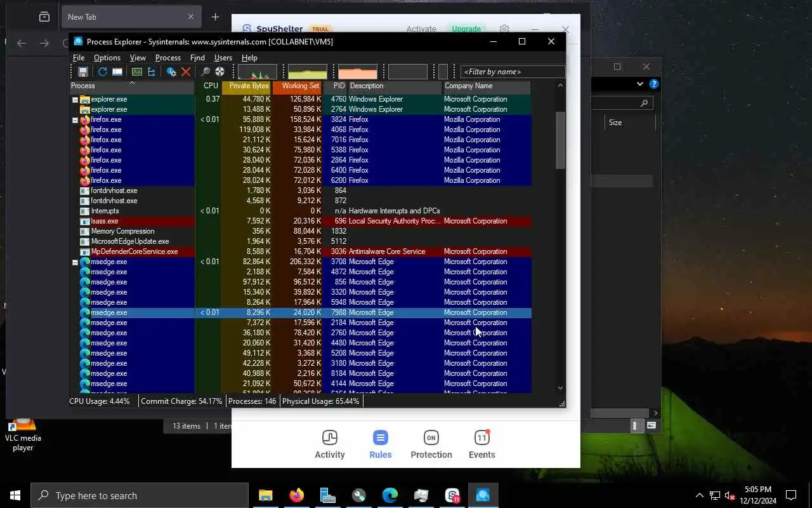
Task: Open the Help menu
Action: point(249,58)
